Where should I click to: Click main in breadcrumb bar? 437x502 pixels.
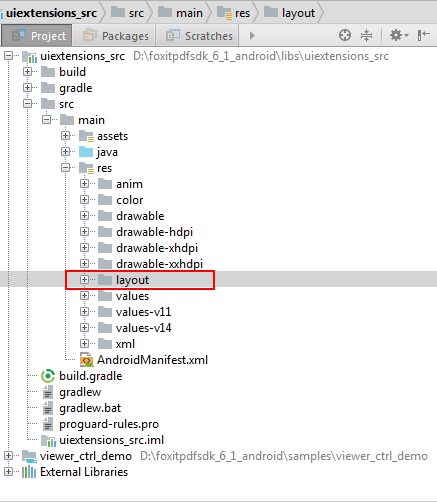coord(180,13)
